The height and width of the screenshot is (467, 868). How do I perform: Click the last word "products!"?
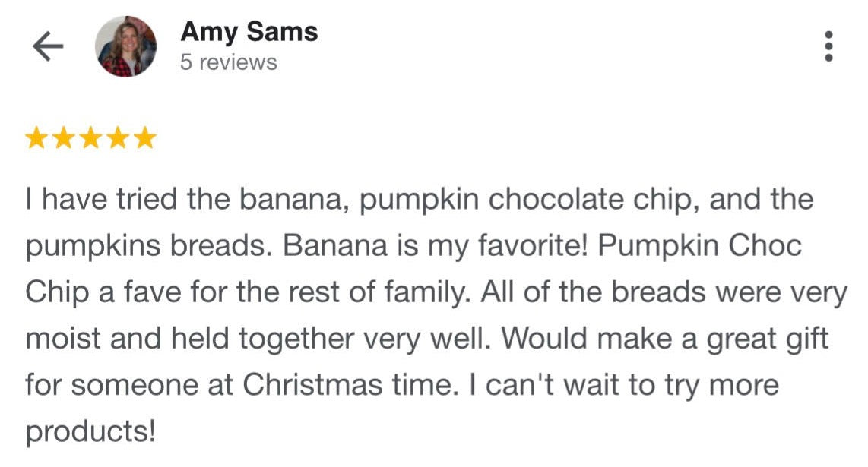pyautogui.click(x=90, y=431)
